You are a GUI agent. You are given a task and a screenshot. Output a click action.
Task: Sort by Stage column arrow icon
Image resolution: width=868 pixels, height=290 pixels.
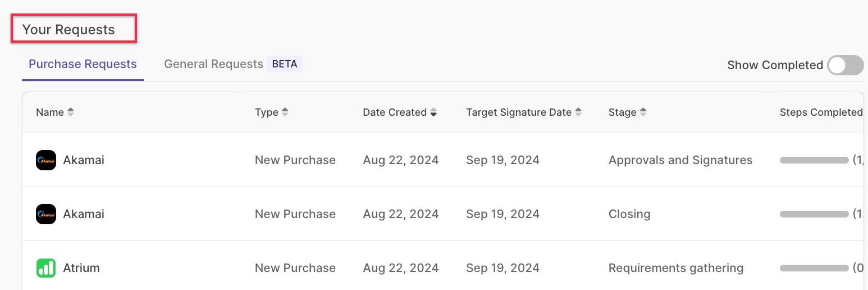643,112
